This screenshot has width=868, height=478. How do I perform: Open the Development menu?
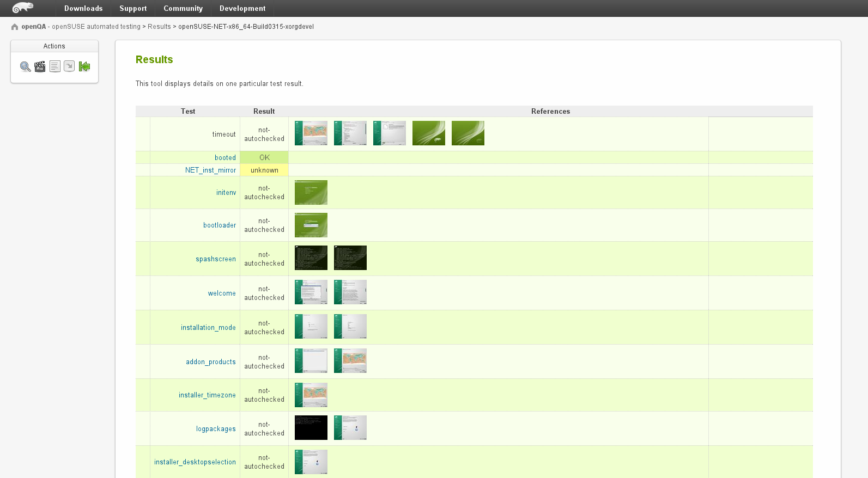pyautogui.click(x=242, y=8)
